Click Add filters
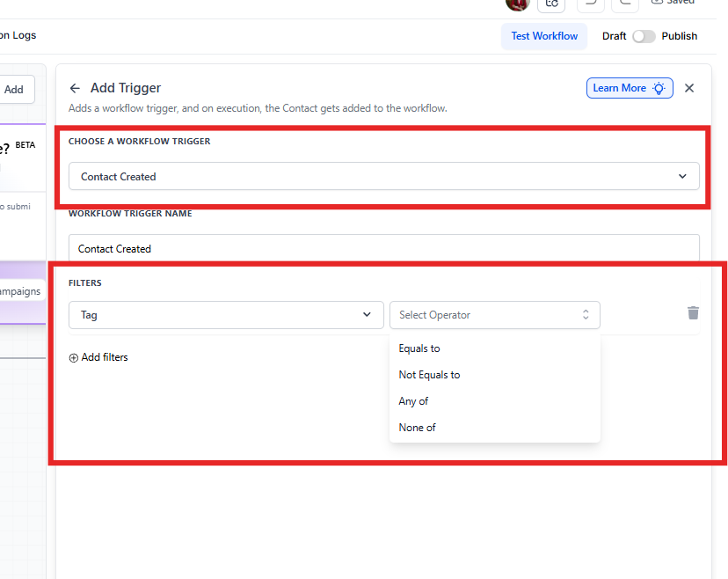 coord(98,357)
